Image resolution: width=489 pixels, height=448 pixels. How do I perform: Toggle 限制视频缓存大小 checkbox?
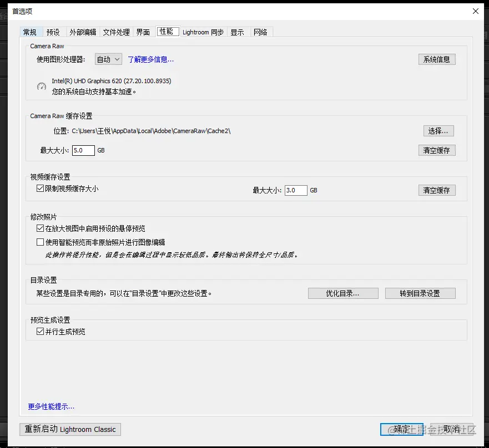click(x=40, y=189)
